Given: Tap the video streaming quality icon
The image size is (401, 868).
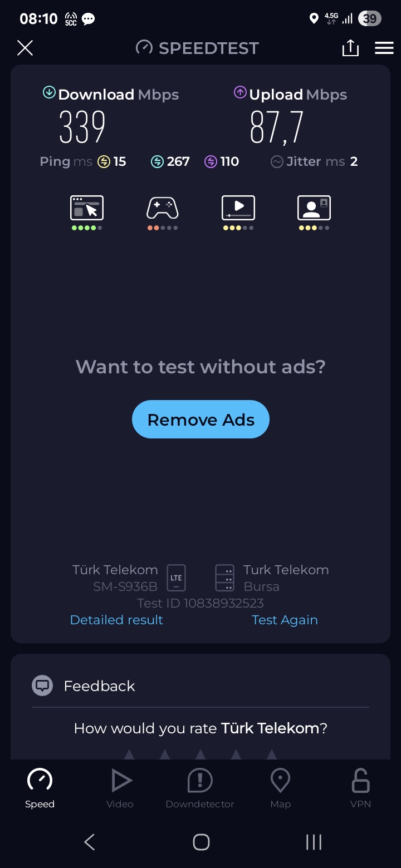Looking at the screenshot, I should [x=238, y=208].
